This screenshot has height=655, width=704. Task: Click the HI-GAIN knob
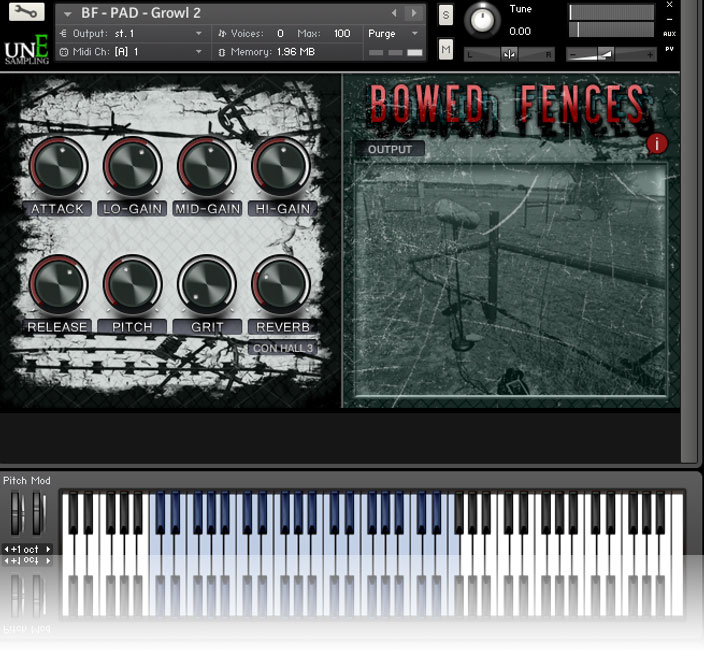(x=280, y=166)
